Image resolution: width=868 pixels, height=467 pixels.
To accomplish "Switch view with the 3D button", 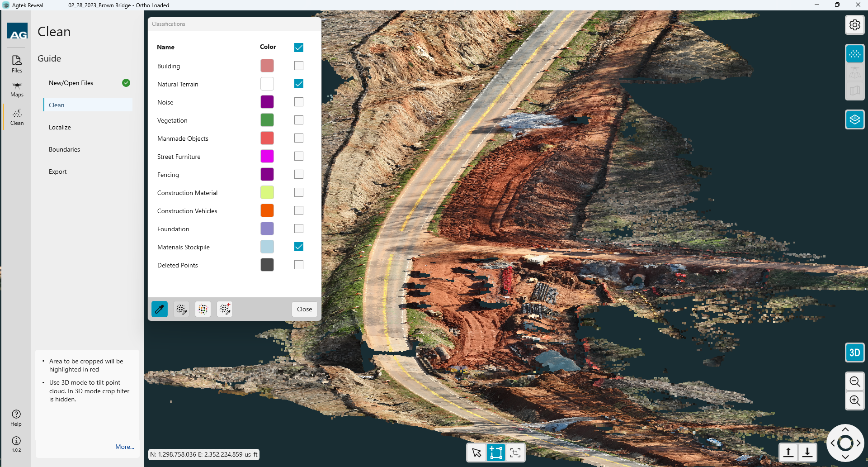I will pos(854,353).
